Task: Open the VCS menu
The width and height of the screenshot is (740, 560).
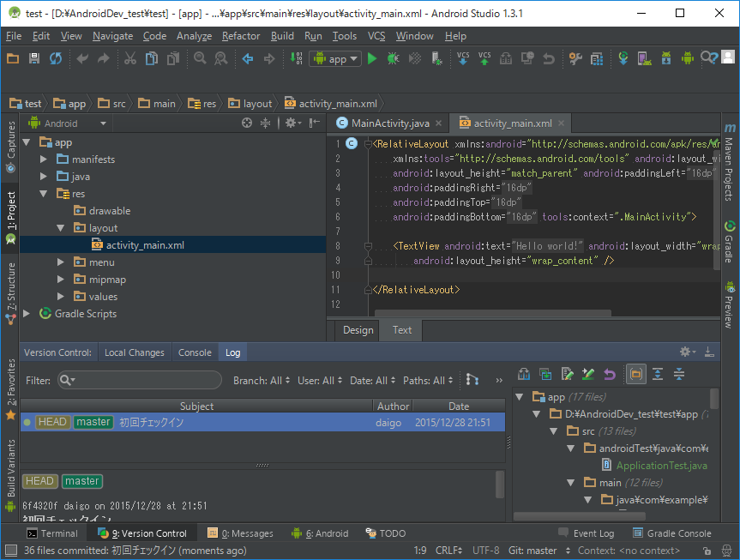Action: 376,36
